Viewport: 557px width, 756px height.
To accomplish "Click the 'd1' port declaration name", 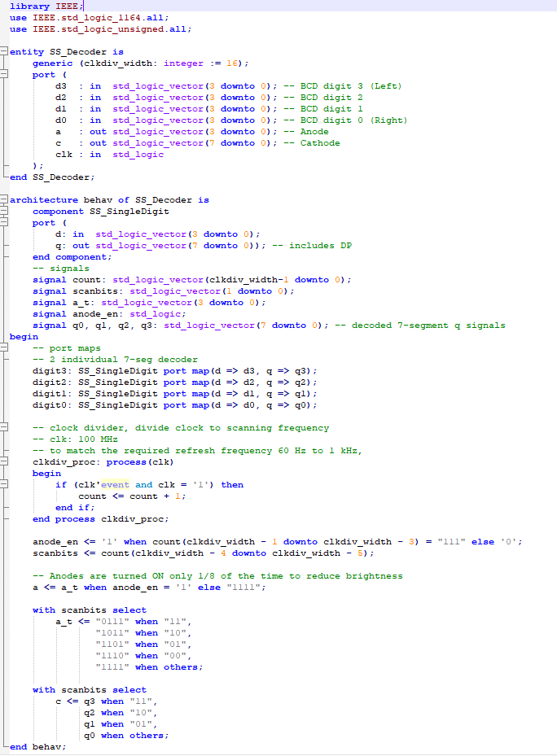I will click(61, 109).
